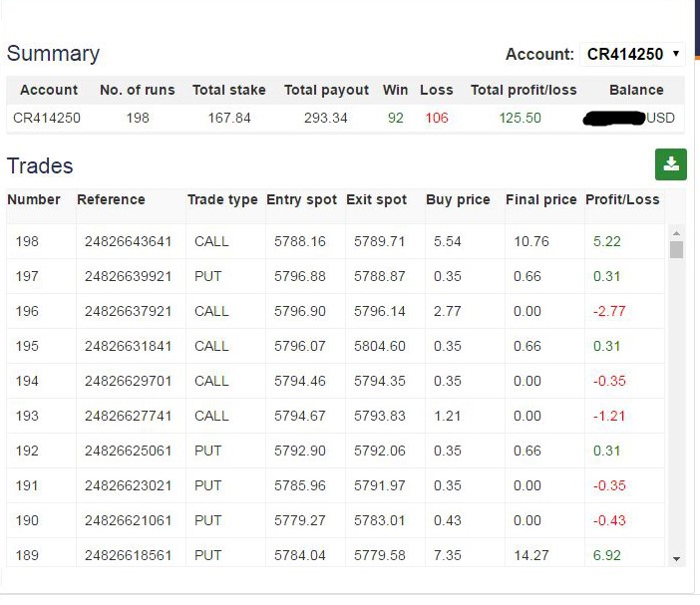This screenshot has height=605, width=700.
Task: Click the scrollbar down arrow in Trades
Action: (x=676, y=559)
